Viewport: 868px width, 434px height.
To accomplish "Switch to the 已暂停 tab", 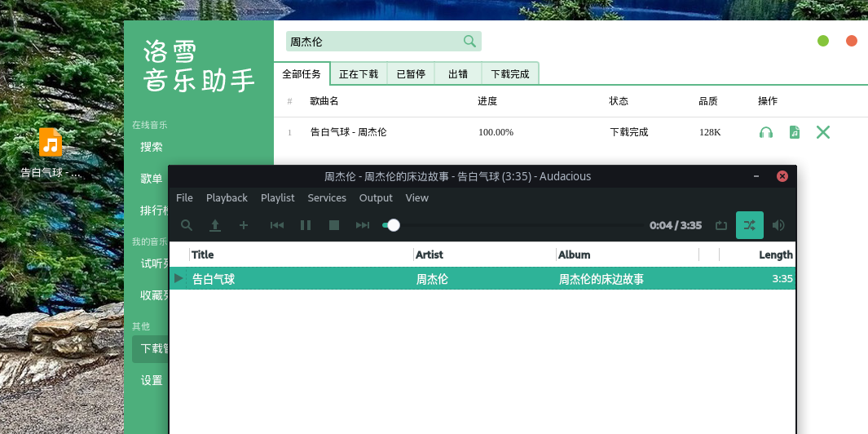I will click(411, 73).
